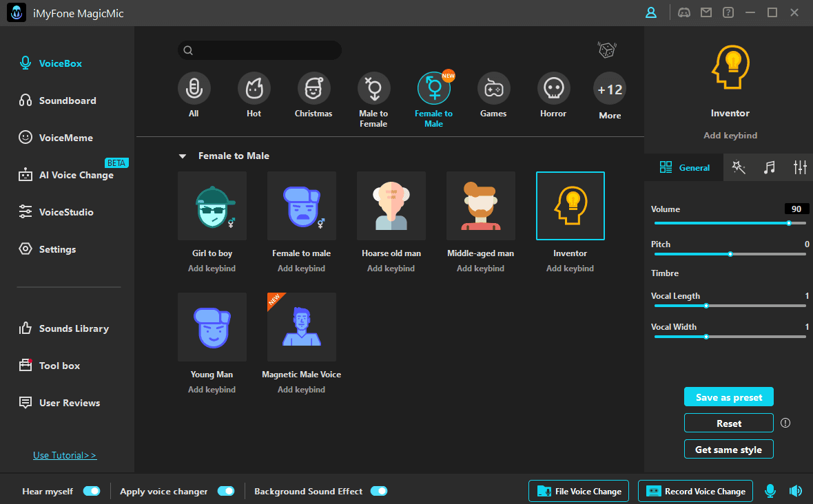Adjust the Vocal Length slider

pyautogui.click(x=730, y=306)
